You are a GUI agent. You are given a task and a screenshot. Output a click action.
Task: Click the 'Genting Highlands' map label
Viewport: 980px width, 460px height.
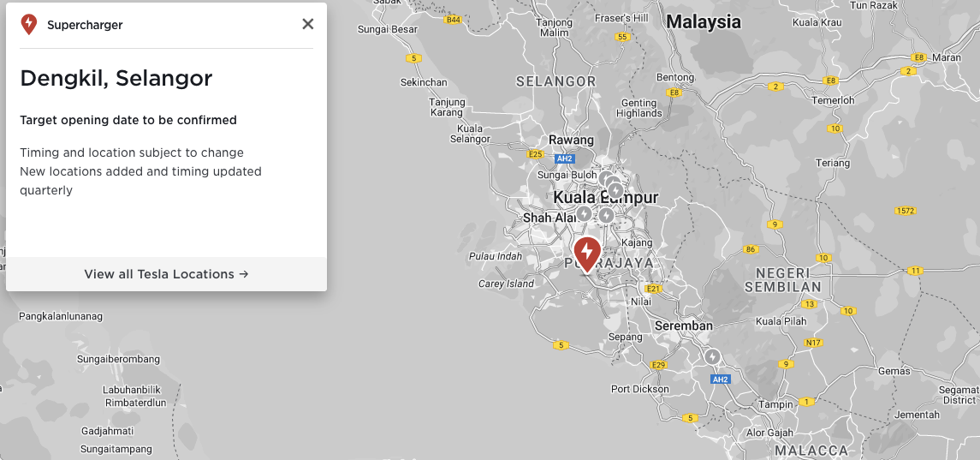[638, 108]
